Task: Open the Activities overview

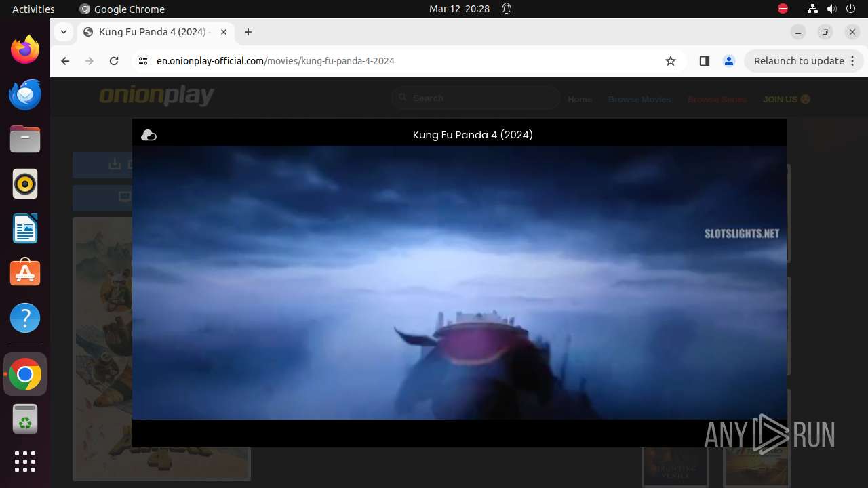Action: 33,9
